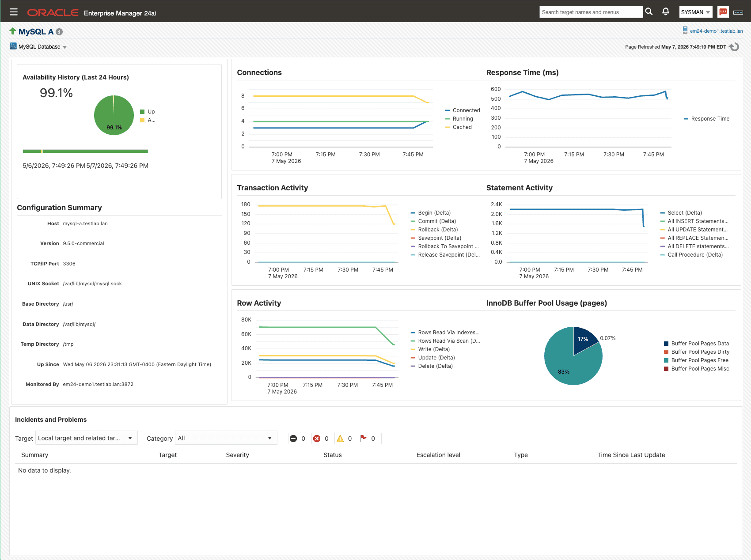
Task: Toggle the Running legend series
Action: (459, 119)
